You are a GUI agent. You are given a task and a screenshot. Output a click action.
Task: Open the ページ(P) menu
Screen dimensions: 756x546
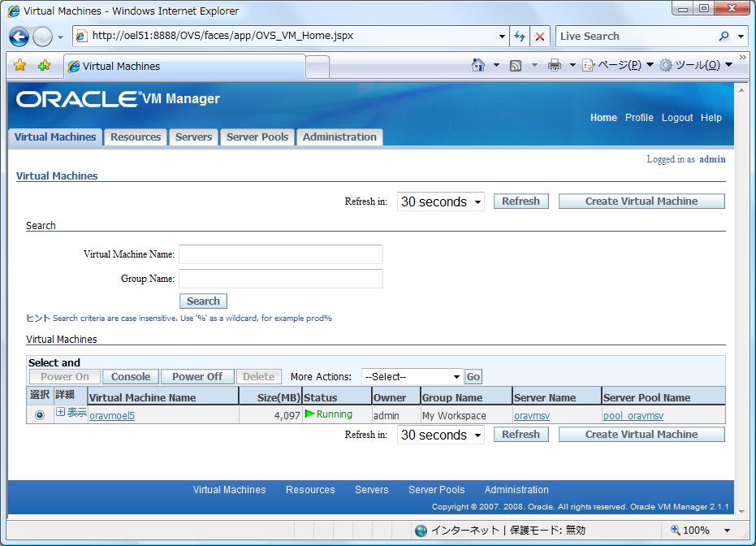tap(618, 65)
